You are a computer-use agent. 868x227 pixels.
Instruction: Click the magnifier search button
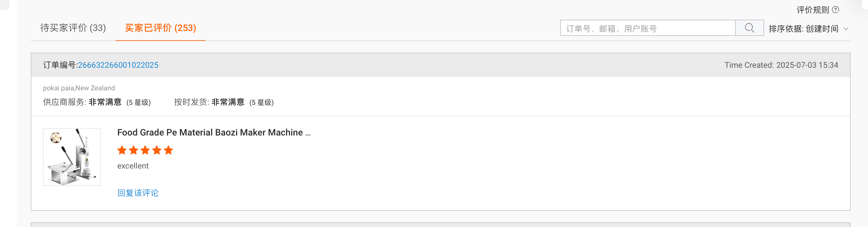pos(749,28)
